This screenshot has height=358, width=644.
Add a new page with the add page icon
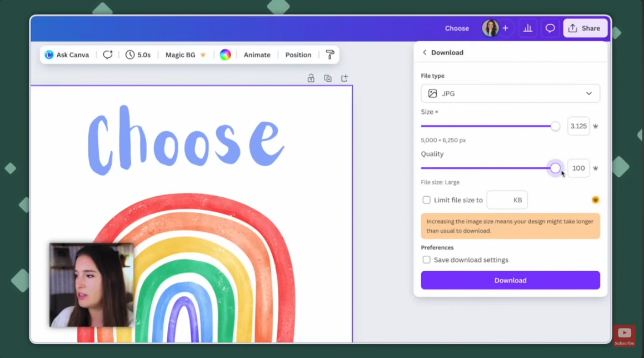(345, 78)
